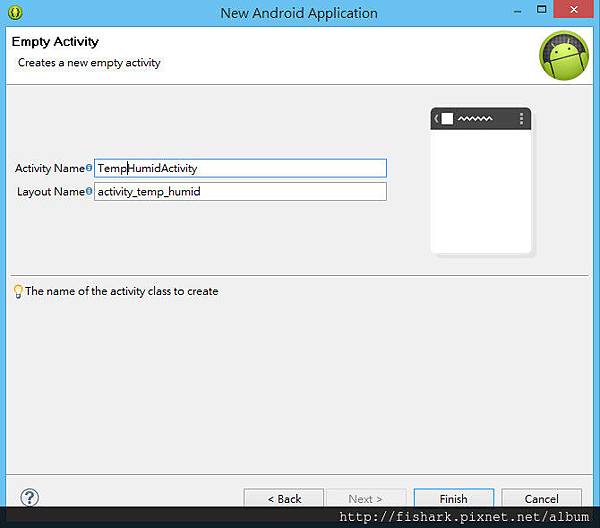
Task: Click the 'Empty Activity' heading text
Action: pos(55,41)
